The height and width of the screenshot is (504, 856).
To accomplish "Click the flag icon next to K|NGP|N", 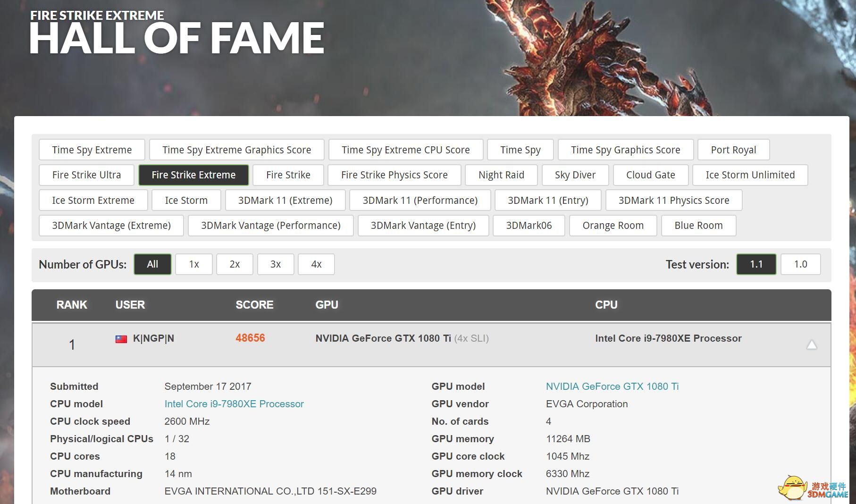I will [121, 339].
